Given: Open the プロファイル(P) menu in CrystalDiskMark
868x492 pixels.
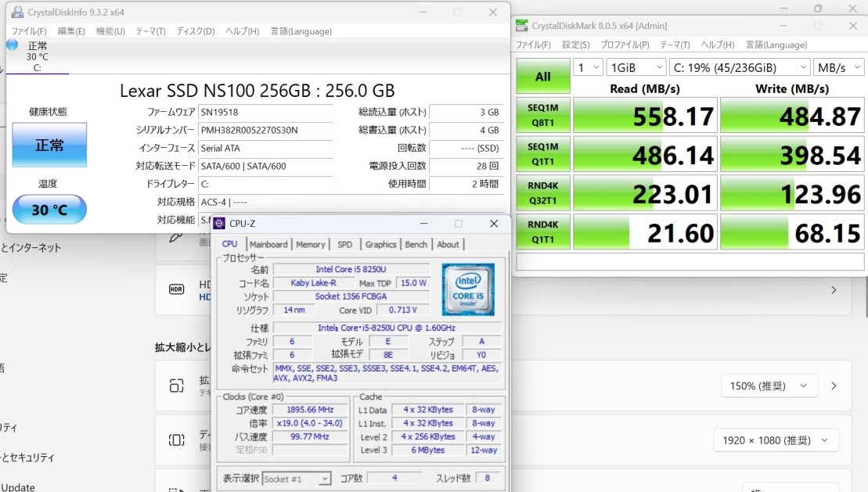Looking at the screenshot, I should click(x=625, y=45).
